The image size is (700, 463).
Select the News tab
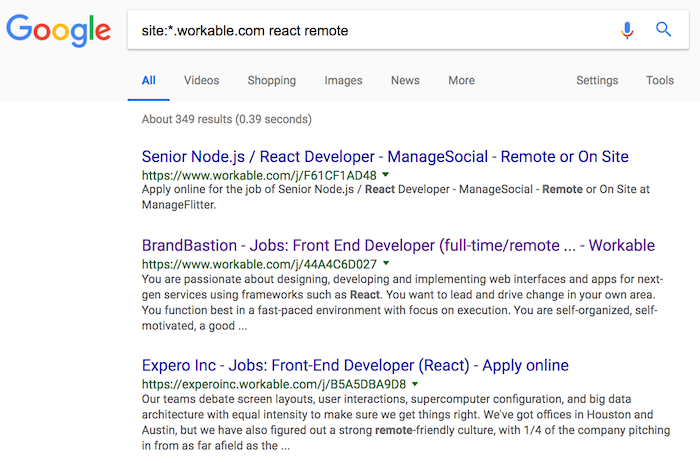pyautogui.click(x=405, y=80)
